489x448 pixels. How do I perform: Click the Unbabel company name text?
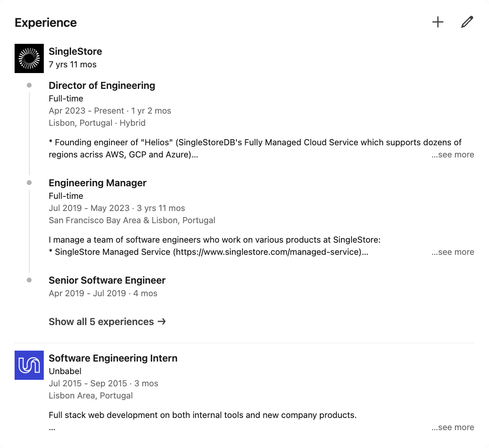(x=65, y=371)
